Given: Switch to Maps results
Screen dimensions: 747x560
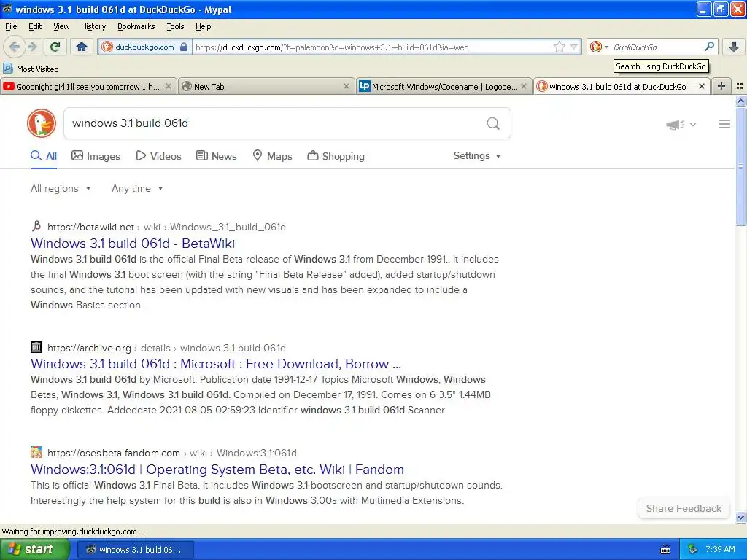Looking at the screenshot, I should pos(272,156).
